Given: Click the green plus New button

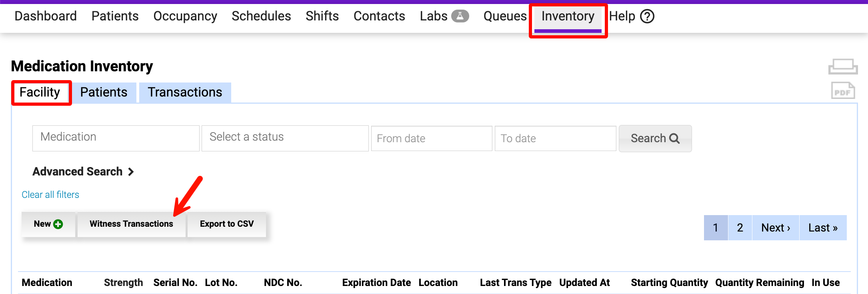Looking at the screenshot, I should [x=48, y=224].
